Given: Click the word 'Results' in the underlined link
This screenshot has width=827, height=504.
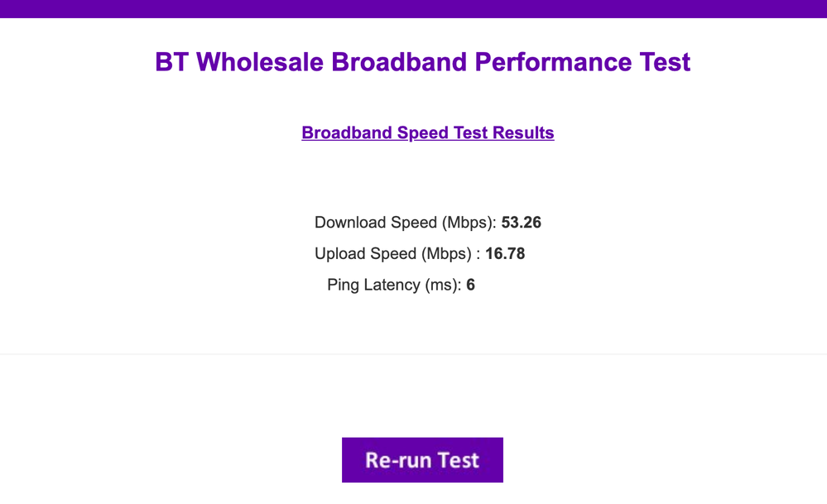Looking at the screenshot, I should (x=523, y=132).
